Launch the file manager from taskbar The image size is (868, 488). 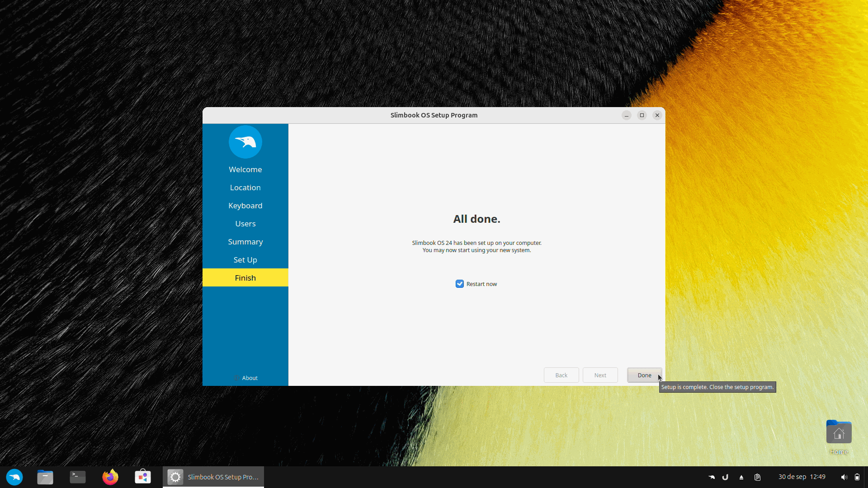tap(45, 477)
